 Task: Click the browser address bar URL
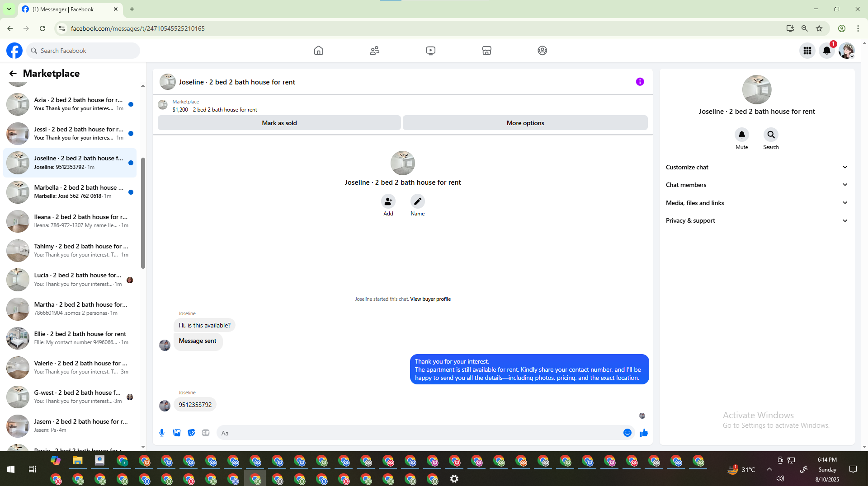[138, 28]
